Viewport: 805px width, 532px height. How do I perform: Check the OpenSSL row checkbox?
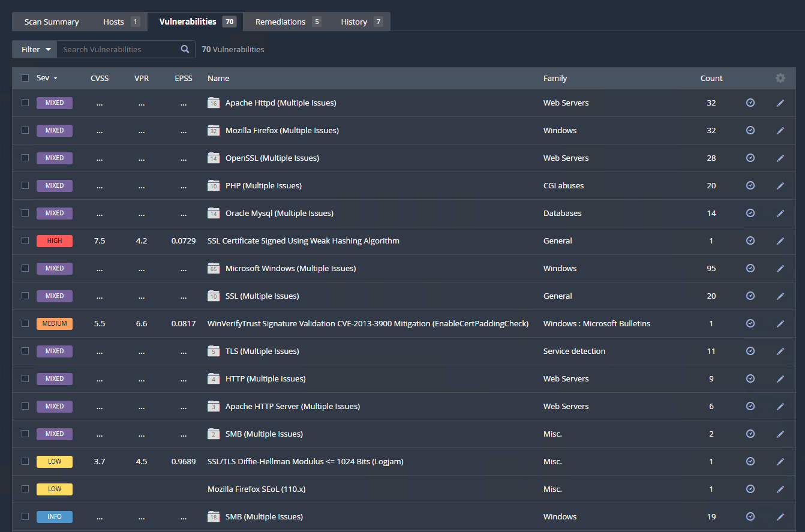25,158
